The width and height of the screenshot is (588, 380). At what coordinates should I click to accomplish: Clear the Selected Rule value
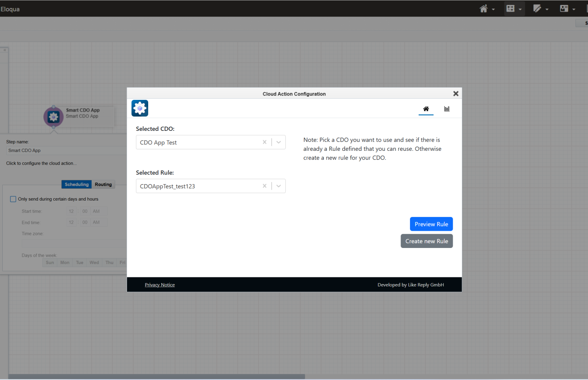click(x=265, y=186)
